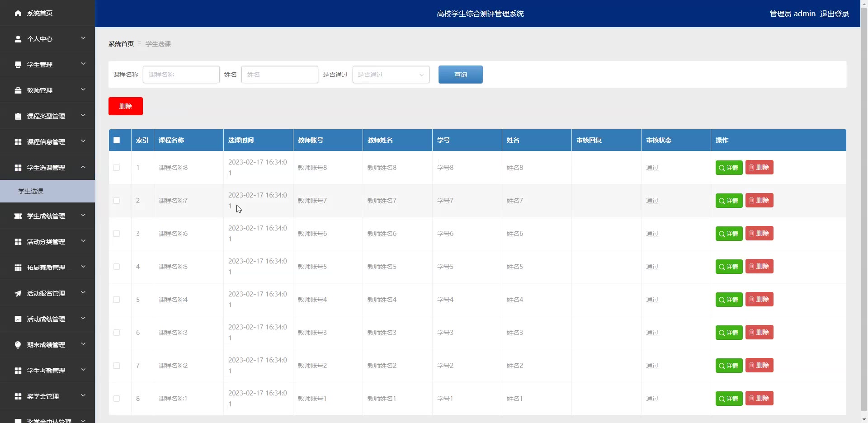This screenshot has height=423, width=868.
Task: Click the grid icon for 学生选课管理
Action: click(x=18, y=168)
